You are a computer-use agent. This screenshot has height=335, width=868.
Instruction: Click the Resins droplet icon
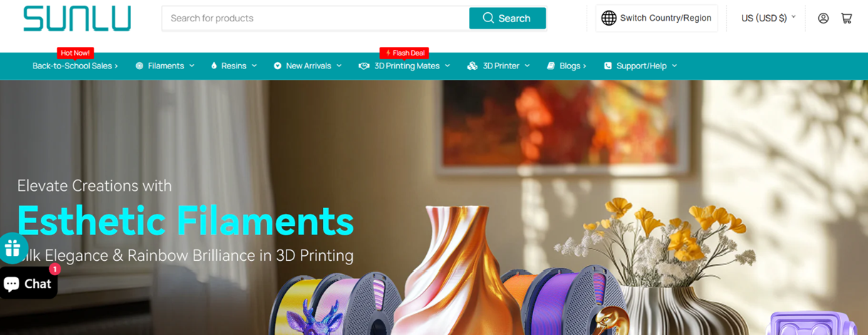pos(214,66)
